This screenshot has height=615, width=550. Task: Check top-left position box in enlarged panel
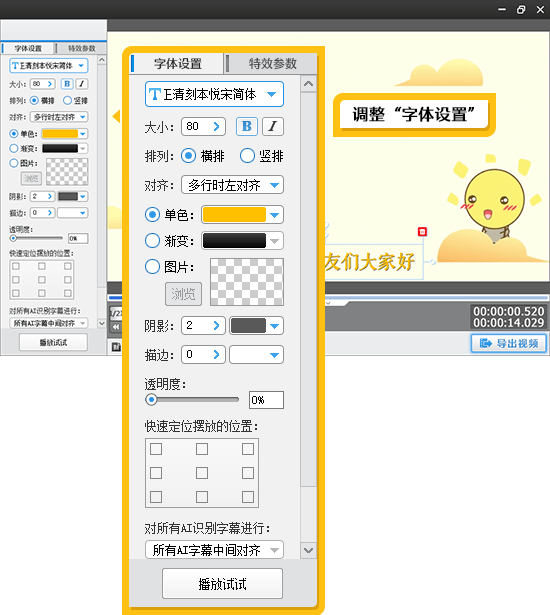click(x=156, y=449)
